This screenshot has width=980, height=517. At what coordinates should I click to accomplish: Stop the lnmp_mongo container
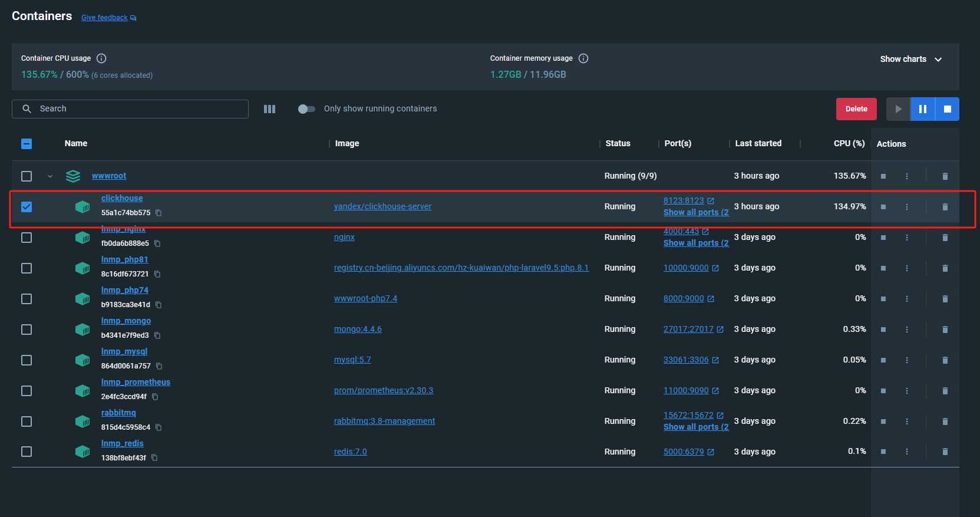click(883, 330)
